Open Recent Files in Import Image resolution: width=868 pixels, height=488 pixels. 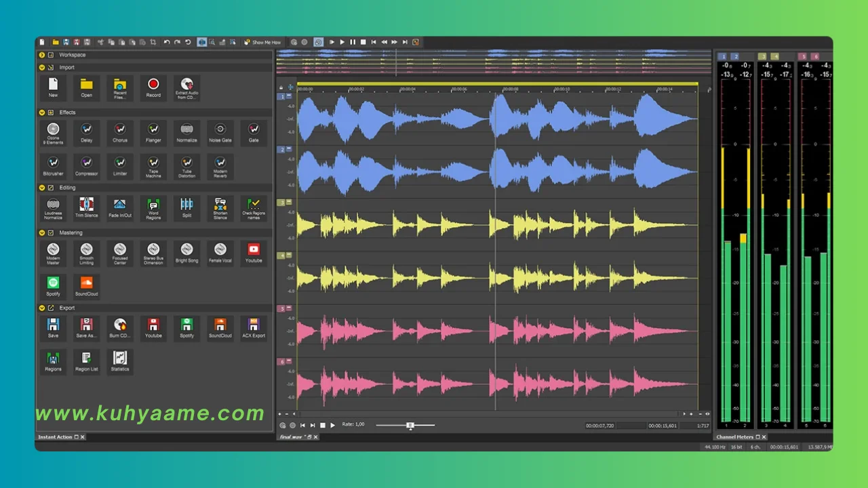click(120, 88)
